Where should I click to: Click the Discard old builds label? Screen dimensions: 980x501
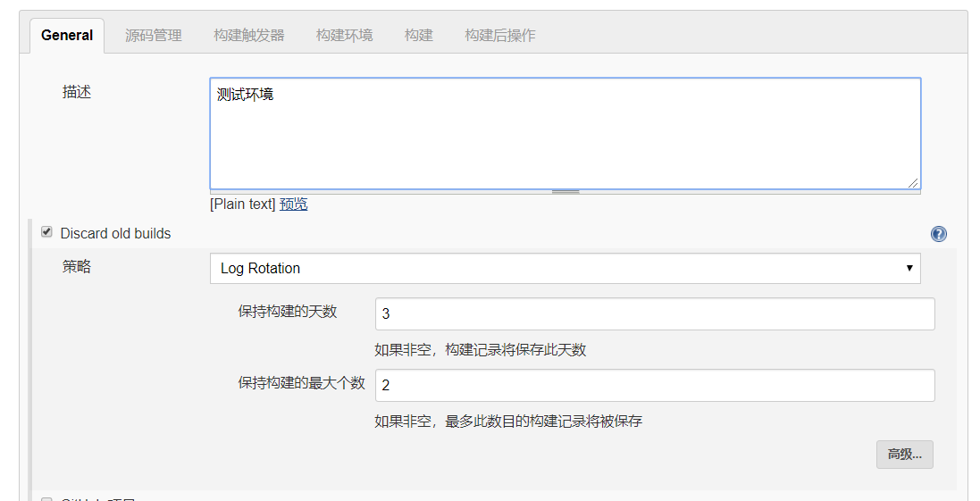115,234
